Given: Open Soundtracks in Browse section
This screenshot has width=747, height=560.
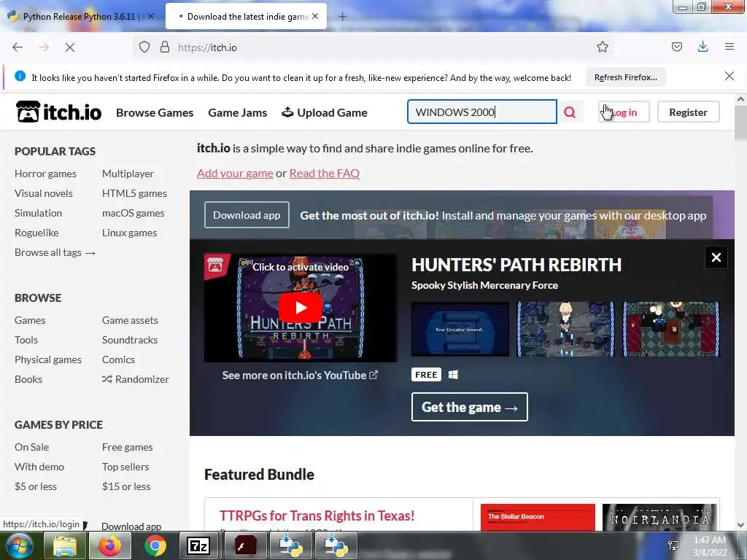Looking at the screenshot, I should pos(130,340).
